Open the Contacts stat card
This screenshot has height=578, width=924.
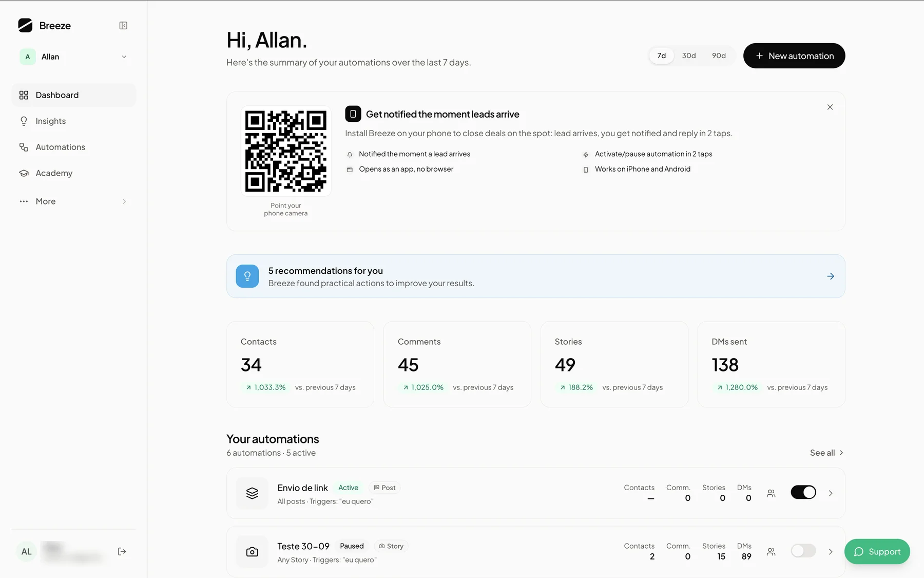pyautogui.click(x=300, y=364)
